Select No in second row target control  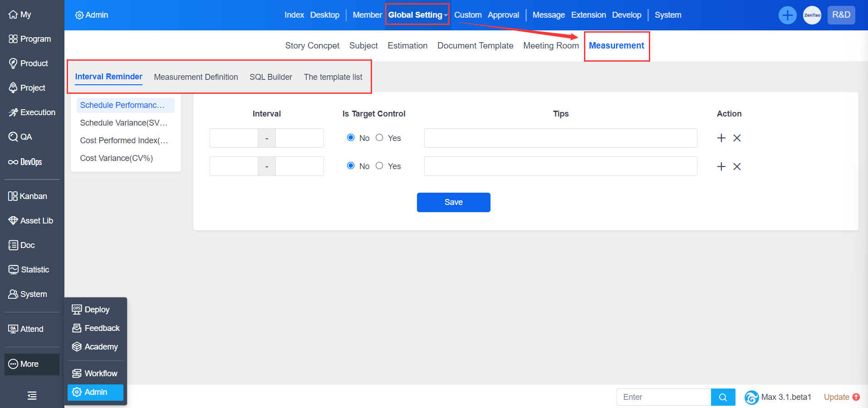[351, 166]
